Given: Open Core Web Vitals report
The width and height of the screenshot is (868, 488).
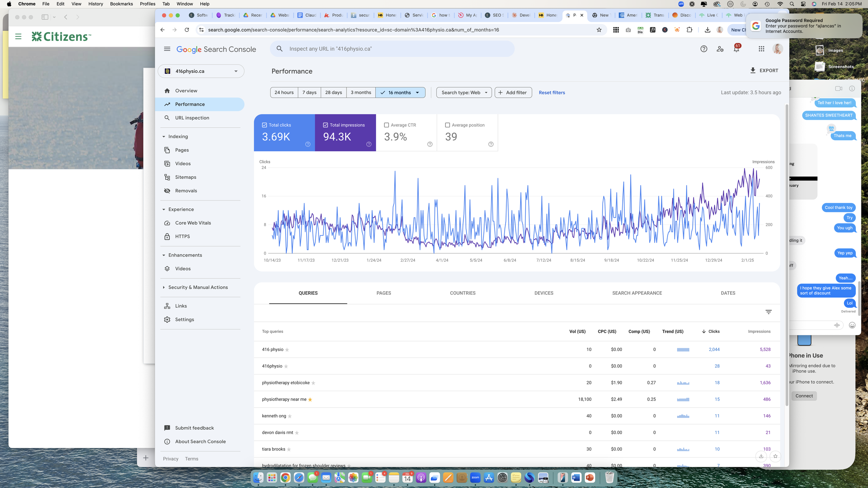Looking at the screenshot, I should click(x=193, y=222).
